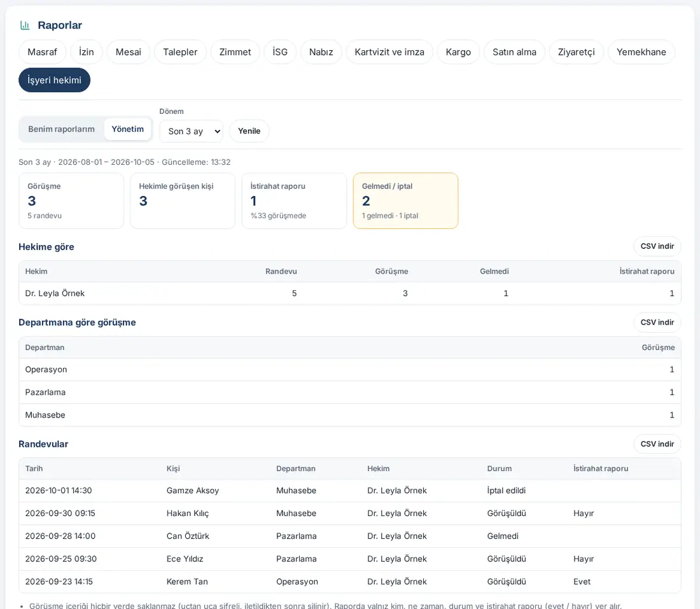Click the Görüşme summary card
Viewport: 700px width, 609px height.
coord(71,201)
